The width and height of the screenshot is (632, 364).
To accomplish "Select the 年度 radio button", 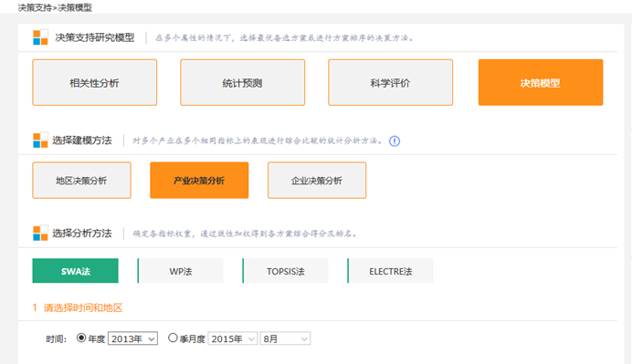I will click(x=81, y=338).
